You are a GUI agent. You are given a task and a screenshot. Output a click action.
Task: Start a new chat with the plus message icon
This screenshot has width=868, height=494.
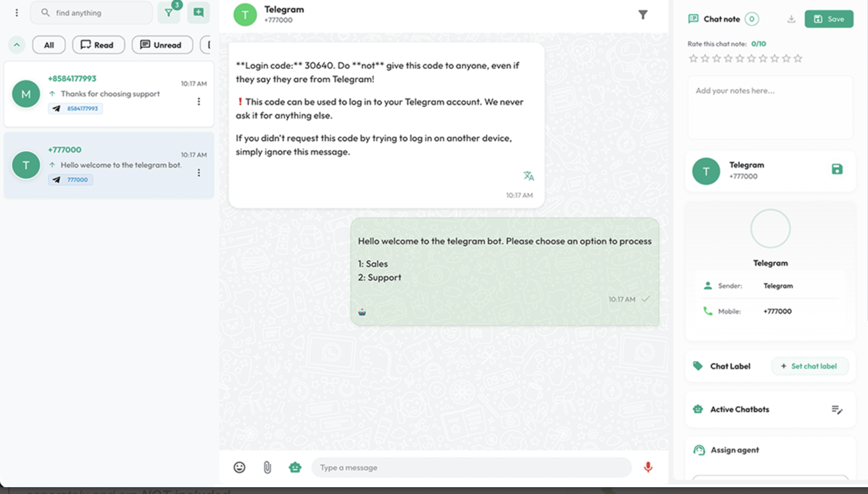click(198, 12)
